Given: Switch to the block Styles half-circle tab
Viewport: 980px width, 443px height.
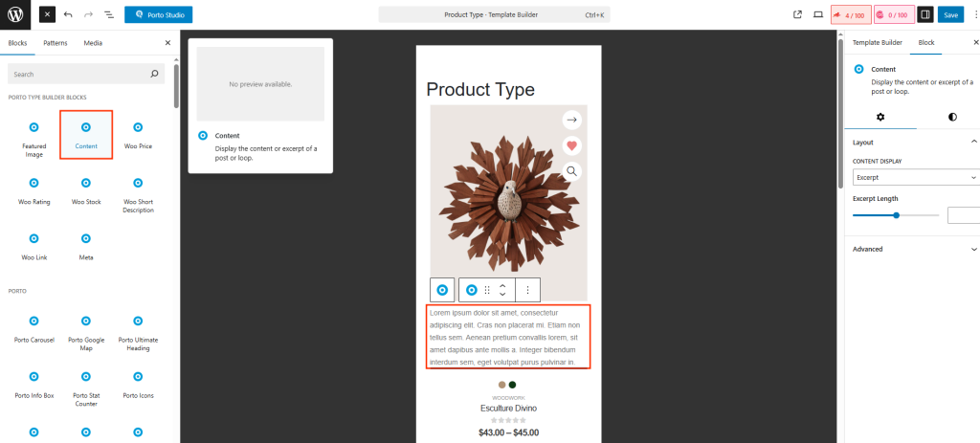Looking at the screenshot, I should 952,117.
